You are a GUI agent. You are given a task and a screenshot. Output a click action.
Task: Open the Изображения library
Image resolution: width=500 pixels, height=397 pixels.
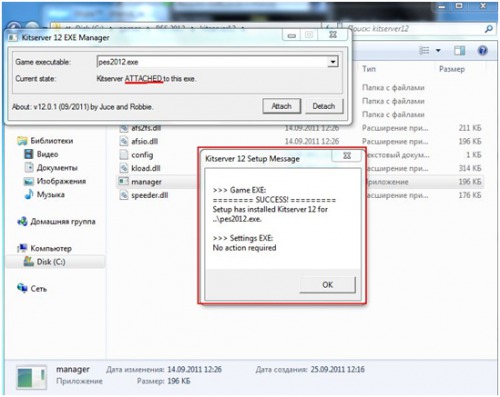point(61,181)
